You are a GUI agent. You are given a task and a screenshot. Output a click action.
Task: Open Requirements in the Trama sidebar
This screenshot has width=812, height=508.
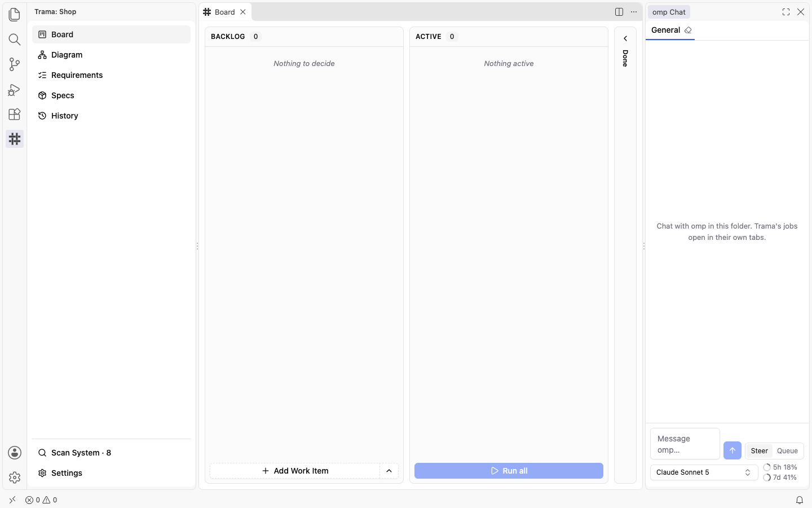(111, 75)
